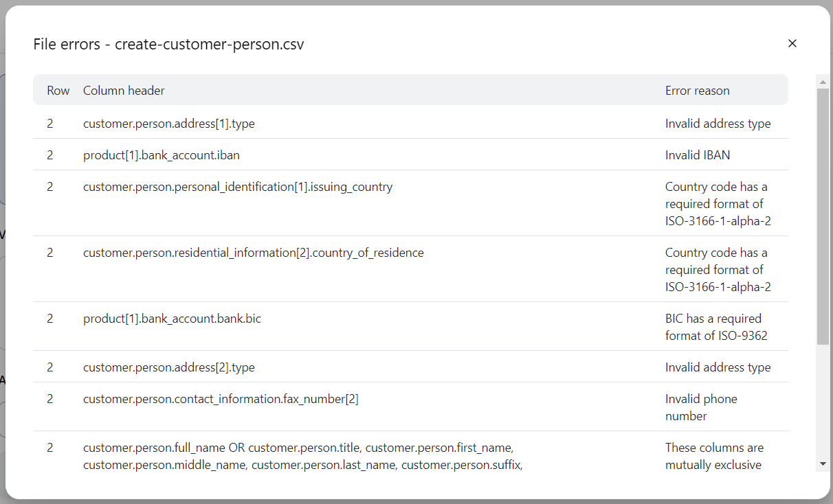Click the "Row" table header
Screen dimensions: 833x504
pos(58,91)
